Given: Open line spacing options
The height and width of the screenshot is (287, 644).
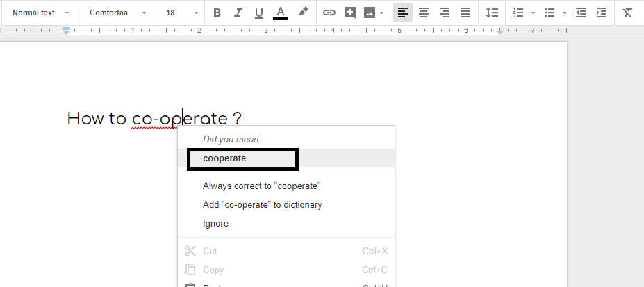Looking at the screenshot, I should coord(492,13).
